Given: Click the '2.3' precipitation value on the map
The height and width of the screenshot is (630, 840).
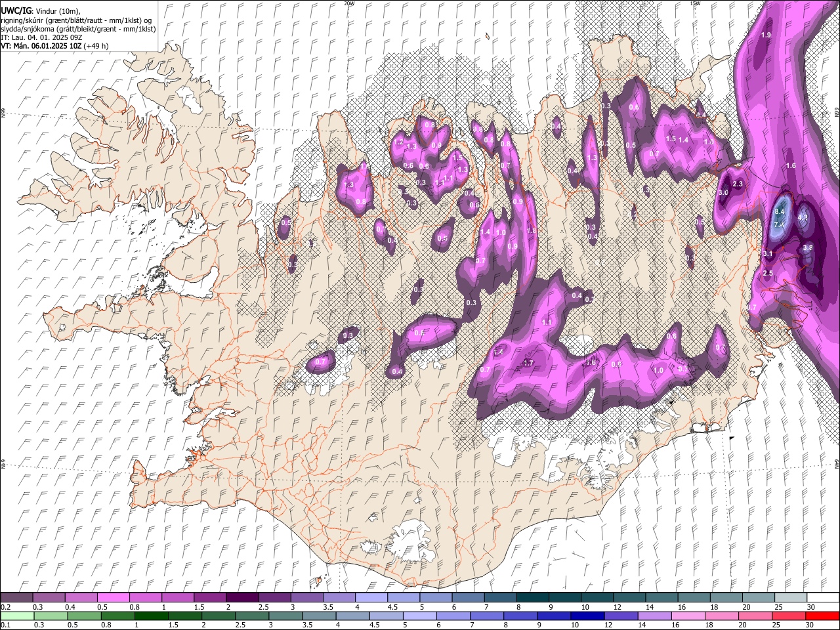Looking at the screenshot, I should click(x=738, y=184).
